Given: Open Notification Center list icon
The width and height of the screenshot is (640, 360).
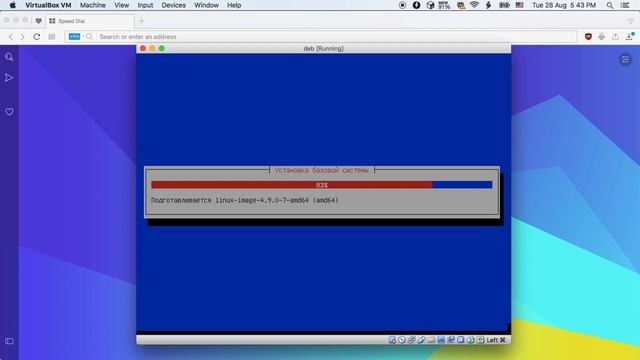Looking at the screenshot, I should coord(625,5).
